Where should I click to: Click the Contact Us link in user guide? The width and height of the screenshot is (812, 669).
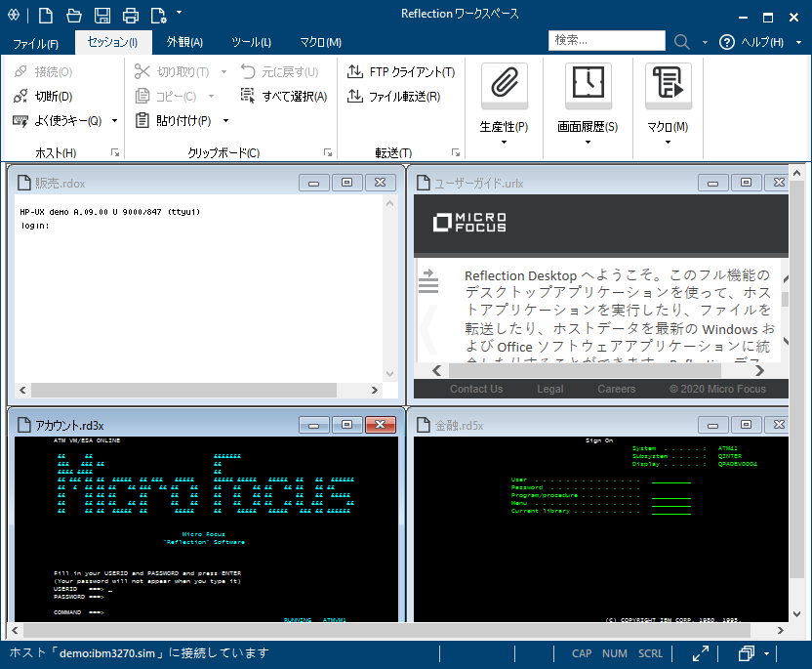(476, 389)
